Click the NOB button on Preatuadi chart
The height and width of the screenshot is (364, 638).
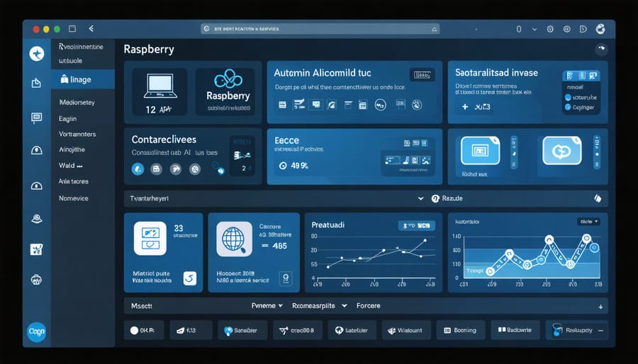pos(416,225)
